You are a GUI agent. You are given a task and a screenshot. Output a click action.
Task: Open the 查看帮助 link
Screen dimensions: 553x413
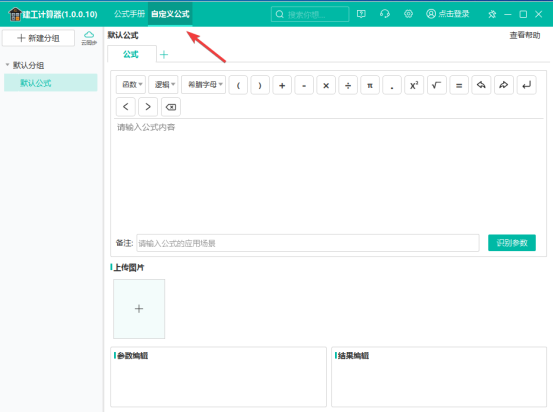[525, 35]
